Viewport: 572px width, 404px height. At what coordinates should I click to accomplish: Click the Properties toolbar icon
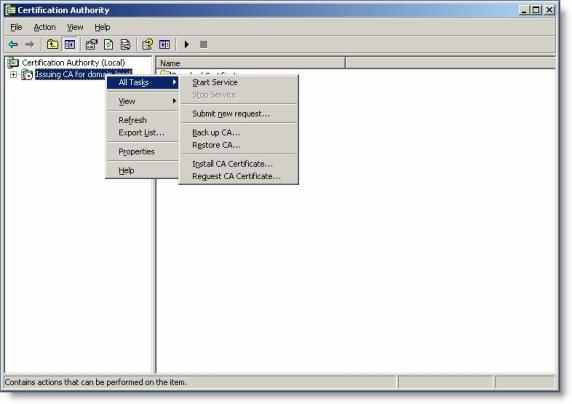[x=92, y=45]
